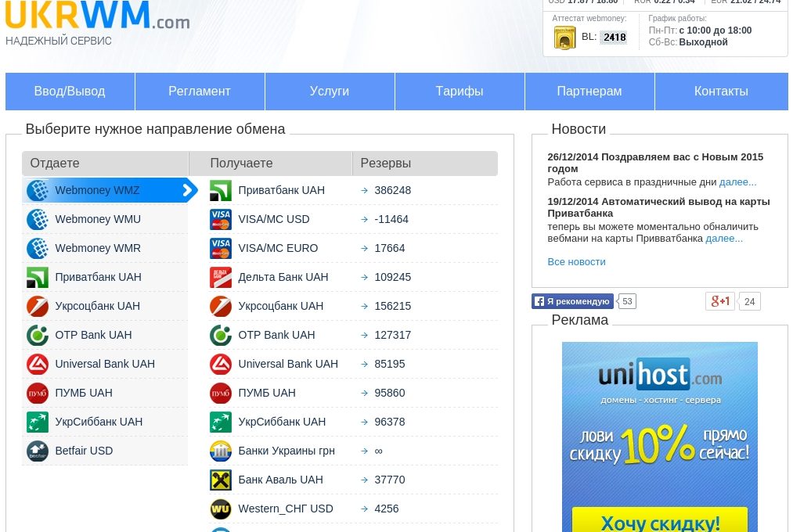This screenshot has height=532, width=793.
Task: Select Western_СНГ USD in Получаете list
Action: pos(286,509)
